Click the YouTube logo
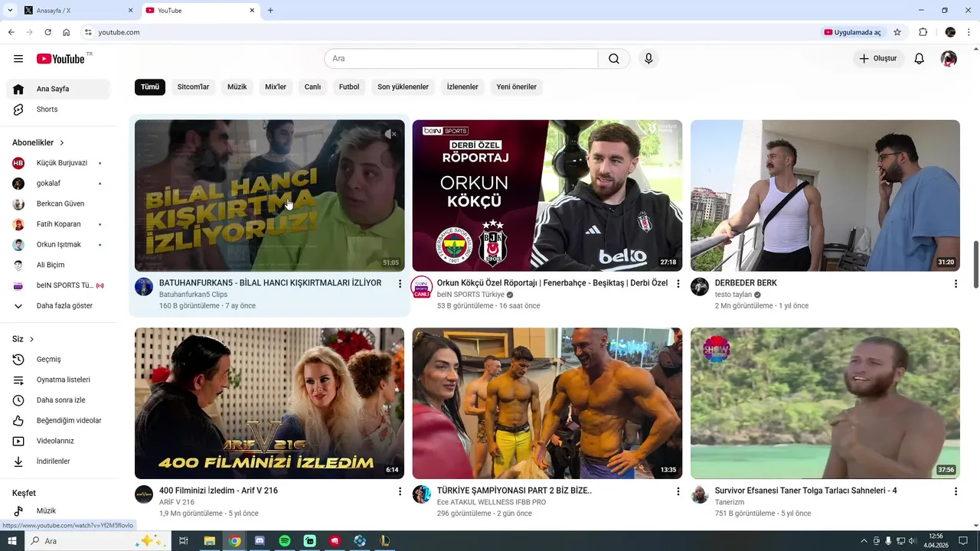The height and width of the screenshot is (551, 980). click(60, 59)
